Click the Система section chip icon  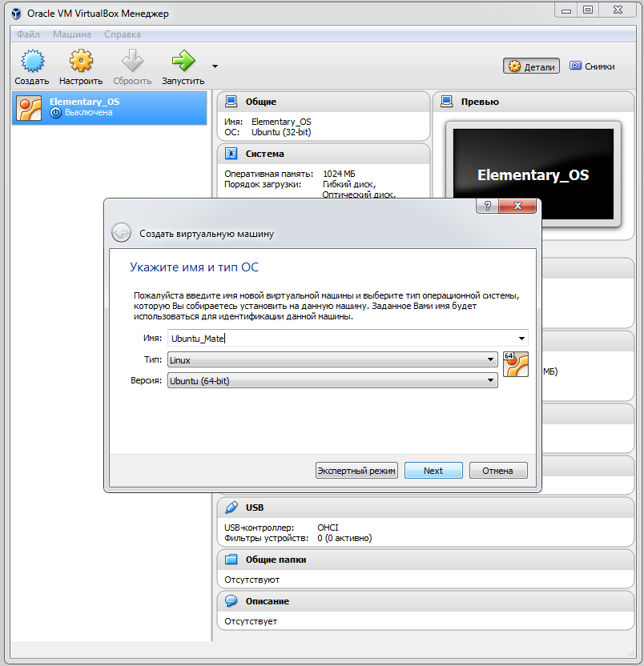coord(231,154)
